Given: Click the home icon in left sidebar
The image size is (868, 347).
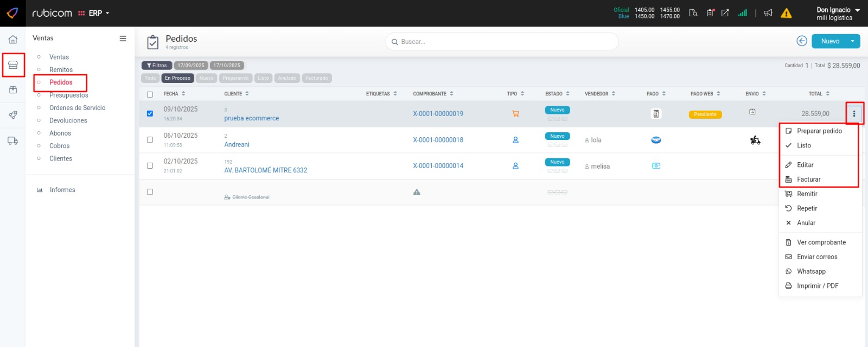Looking at the screenshot, I should [x=13, y=40].
